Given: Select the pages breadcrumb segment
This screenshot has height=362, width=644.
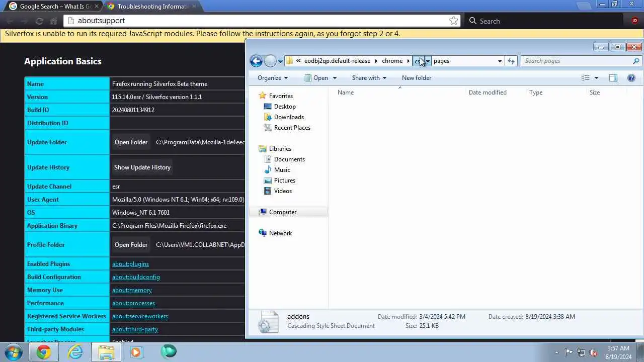Looking at the screenshot, I should (x=441, y=61).
